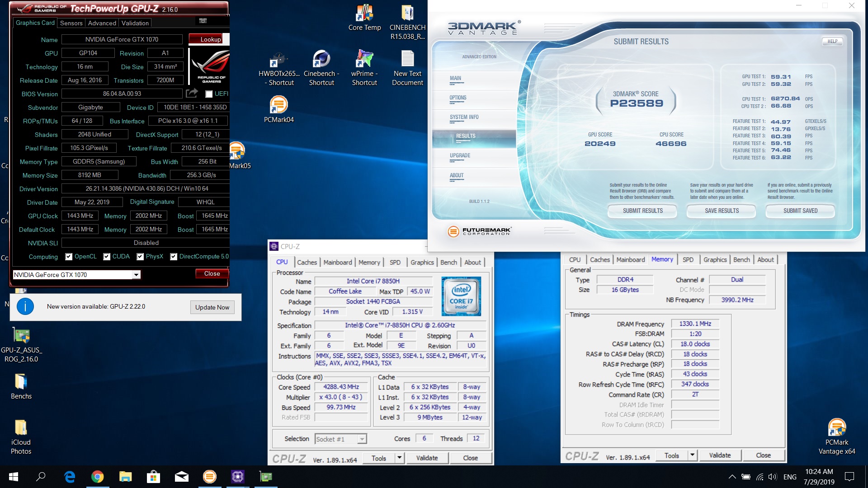
Task: Click SUBMIT SAVED button in 3DMark
Action: click(800, 211)
